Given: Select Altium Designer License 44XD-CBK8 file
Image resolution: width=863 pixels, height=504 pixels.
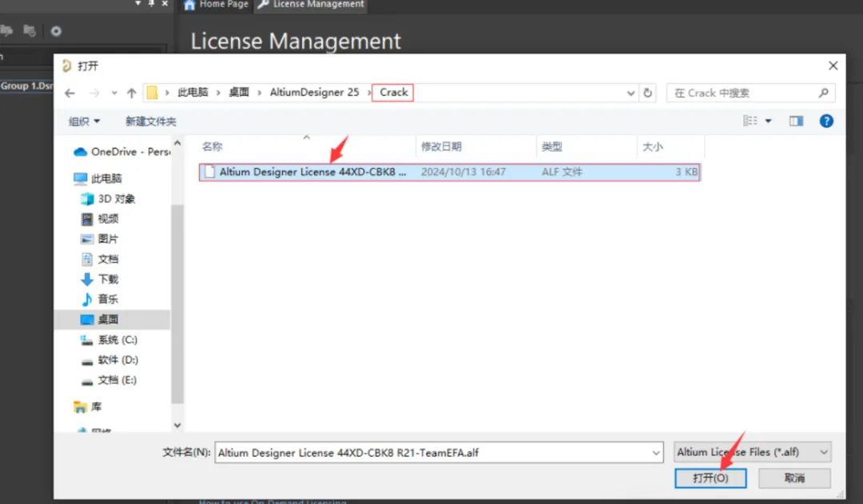Looking at the screenshot, I should [x=449, y=172].
